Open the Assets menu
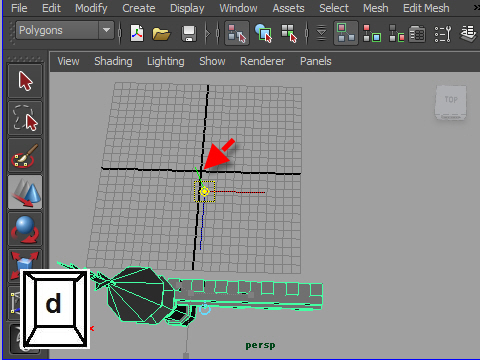This screenshot has height=360, width=480. click(x=288, y=8)
